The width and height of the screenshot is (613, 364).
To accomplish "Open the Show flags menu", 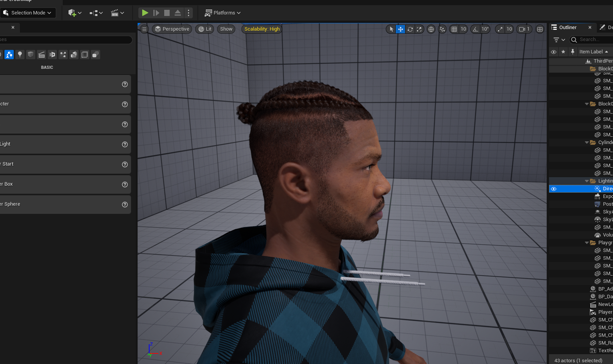I will pos(226,29).
